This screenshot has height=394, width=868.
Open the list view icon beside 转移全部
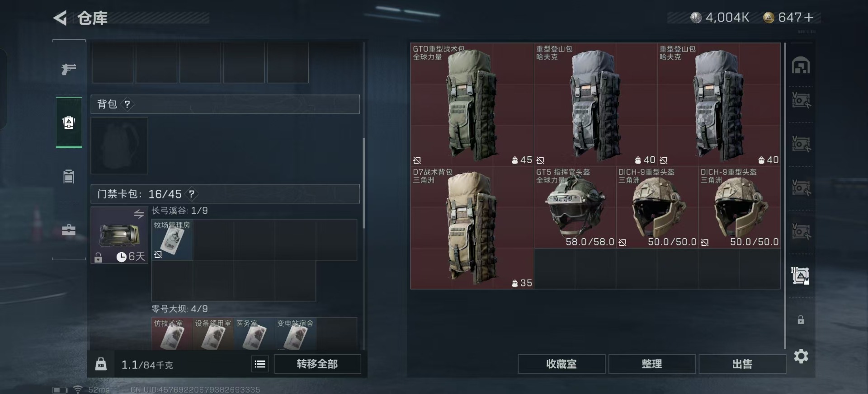(260, 364)
